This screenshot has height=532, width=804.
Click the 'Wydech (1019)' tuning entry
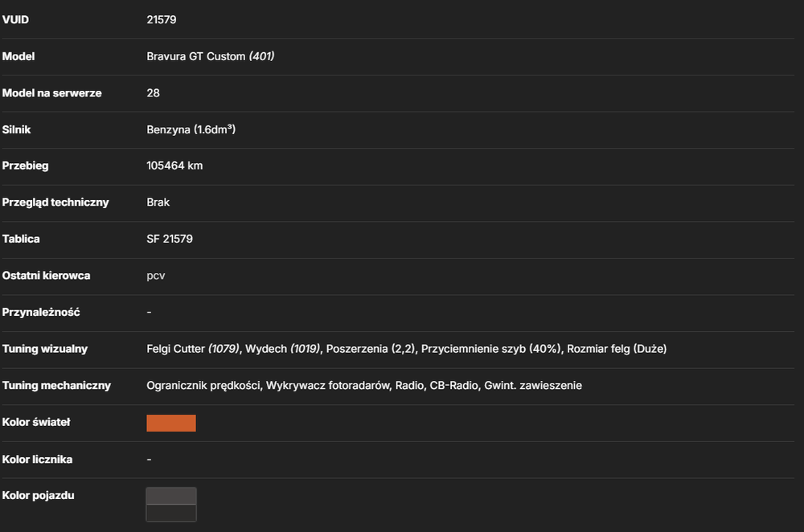pyautogui.click(x=282, y=349)
